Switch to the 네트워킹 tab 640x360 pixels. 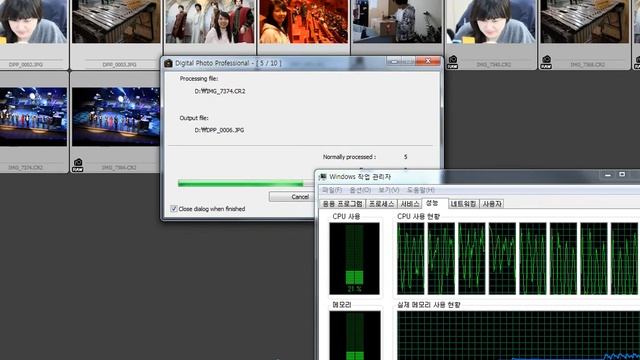point(463,204)
